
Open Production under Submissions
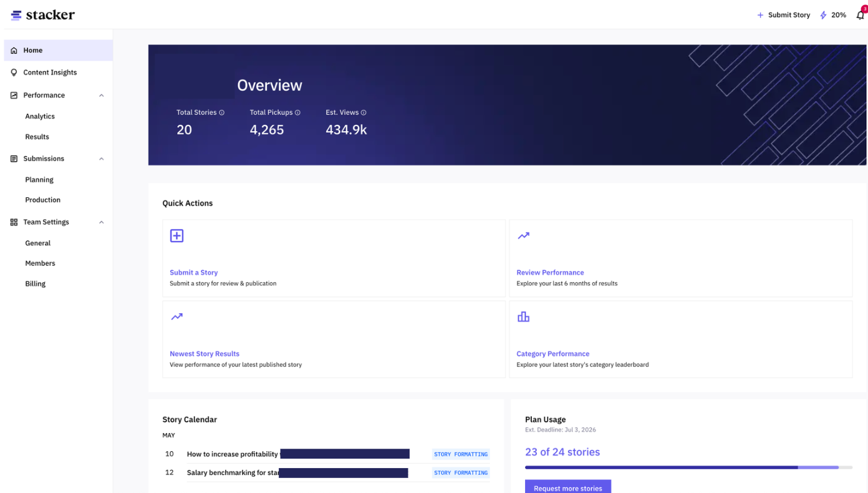click(x=42, y=200)
